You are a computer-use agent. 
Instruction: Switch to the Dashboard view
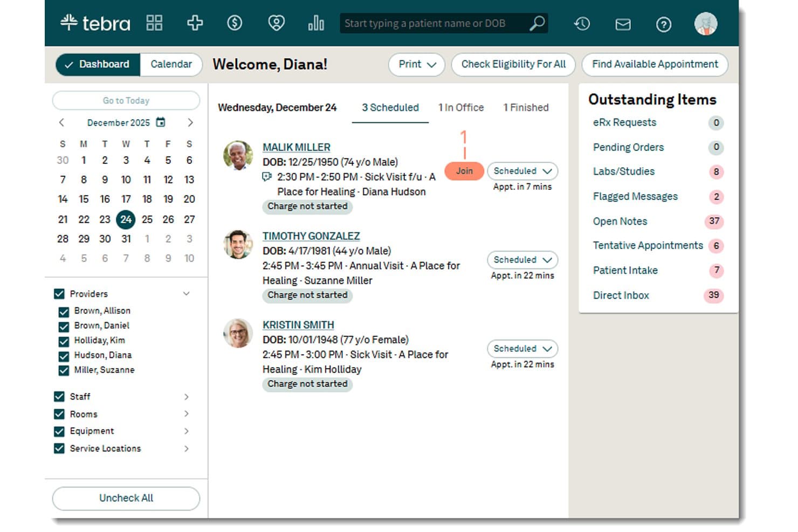tap(98, 64)
